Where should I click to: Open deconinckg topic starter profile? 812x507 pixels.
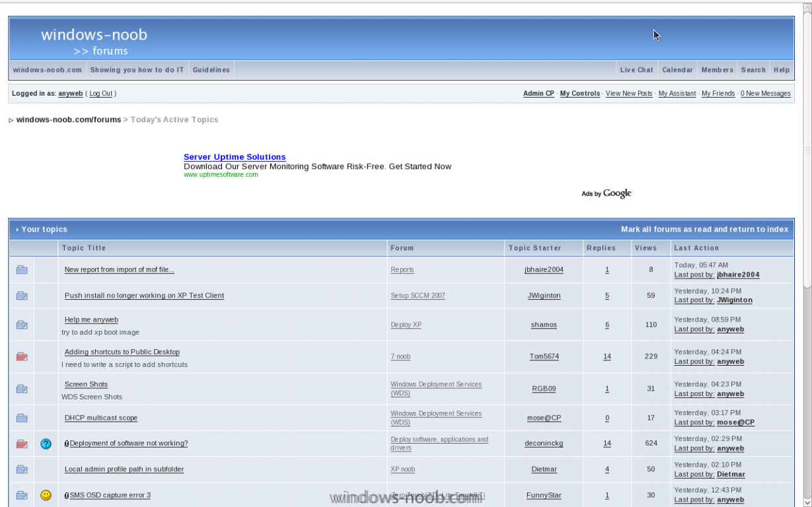[x=544, y=444]
